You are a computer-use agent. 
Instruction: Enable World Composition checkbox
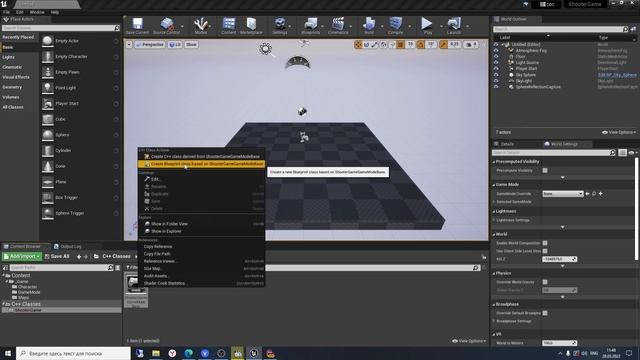545,243
